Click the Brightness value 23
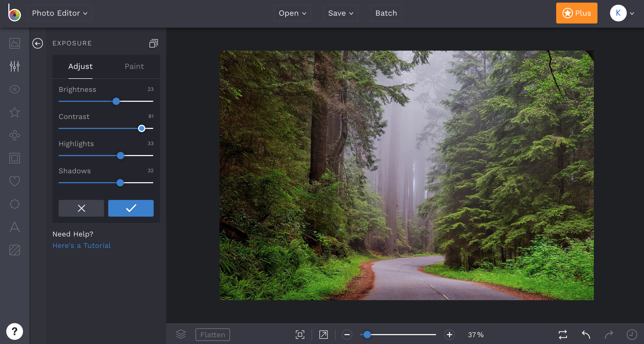 point(151,89)
